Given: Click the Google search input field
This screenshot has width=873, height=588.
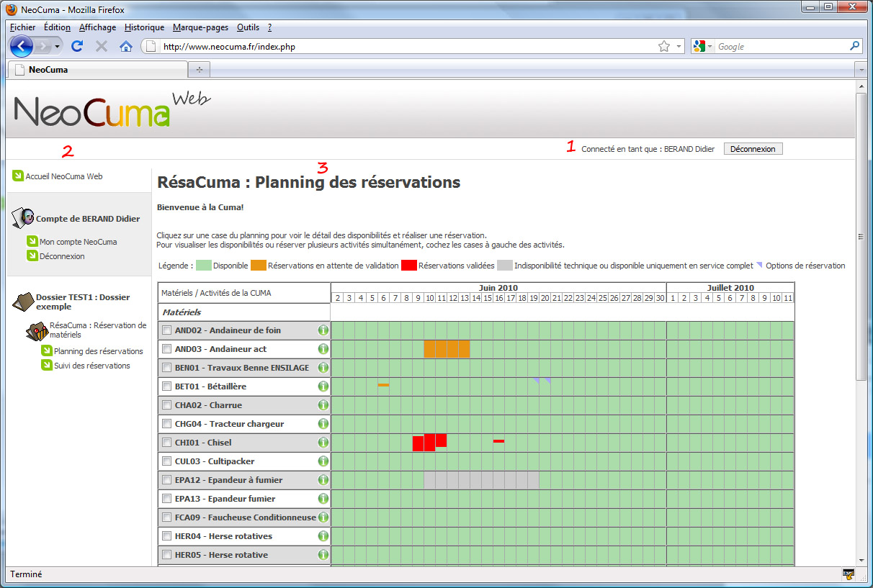Looking at the screenshot, I should (x=781, y=47).
